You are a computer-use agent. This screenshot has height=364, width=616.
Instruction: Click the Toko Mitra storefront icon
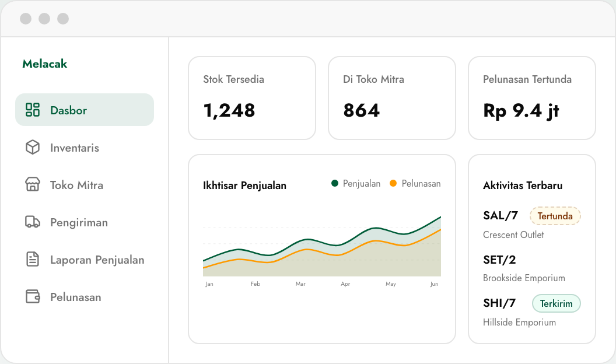point(33,184)
